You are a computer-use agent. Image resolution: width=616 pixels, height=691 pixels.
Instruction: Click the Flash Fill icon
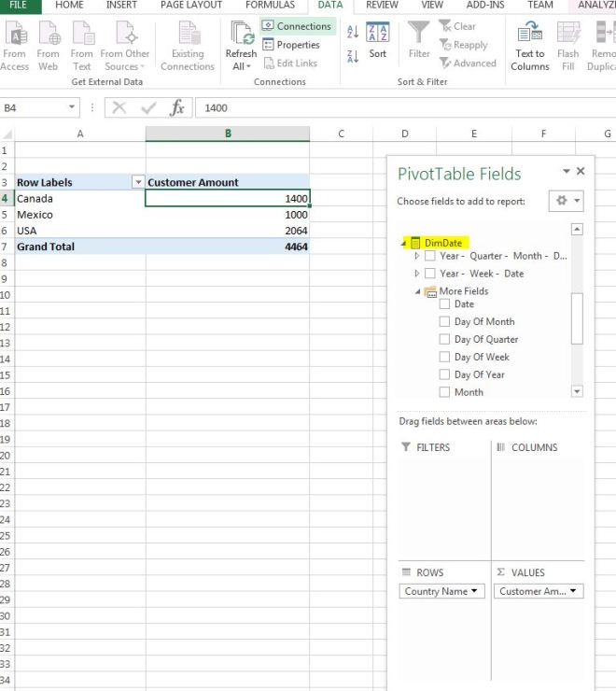click(x=567, y=34)
